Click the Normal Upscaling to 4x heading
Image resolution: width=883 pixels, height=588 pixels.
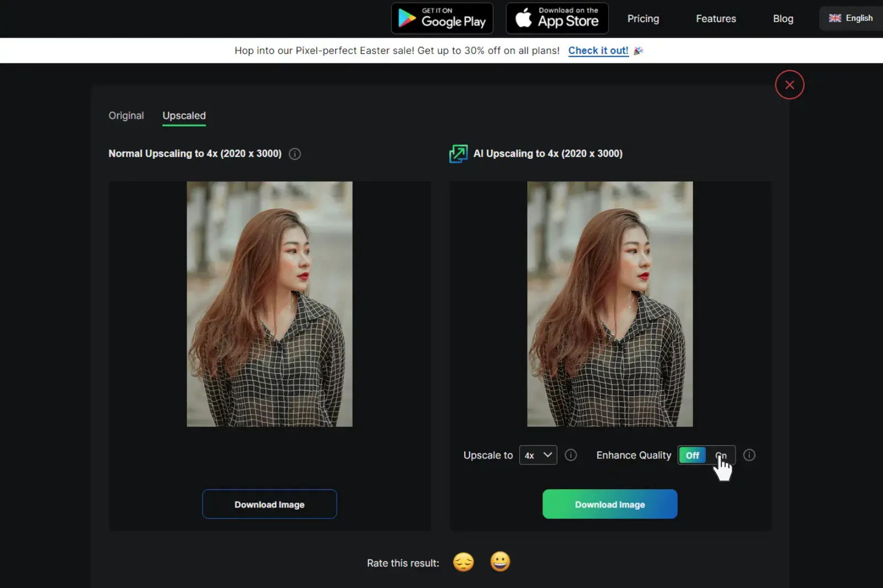(x=195, y=154)
